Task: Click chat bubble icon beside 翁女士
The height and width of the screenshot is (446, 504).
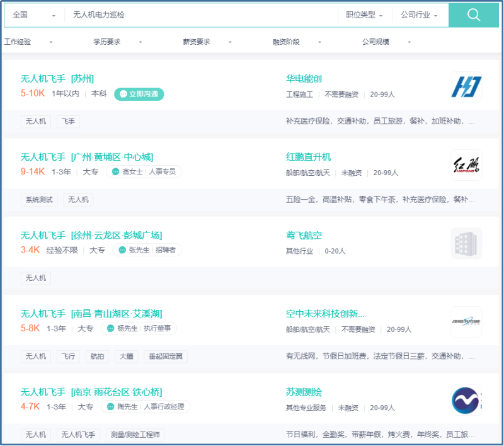Action: pyautogui.click(x=115, y=172)
